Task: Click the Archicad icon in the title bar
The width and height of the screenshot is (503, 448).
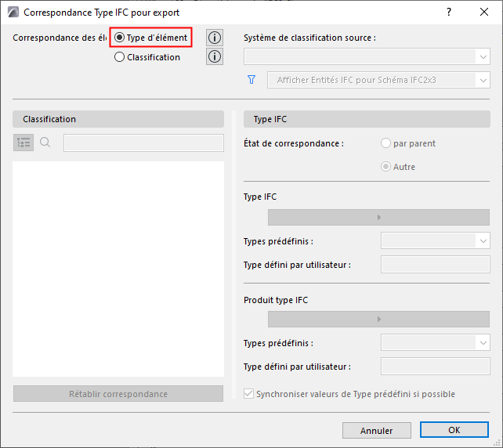Action: click(x=13, y=13)
